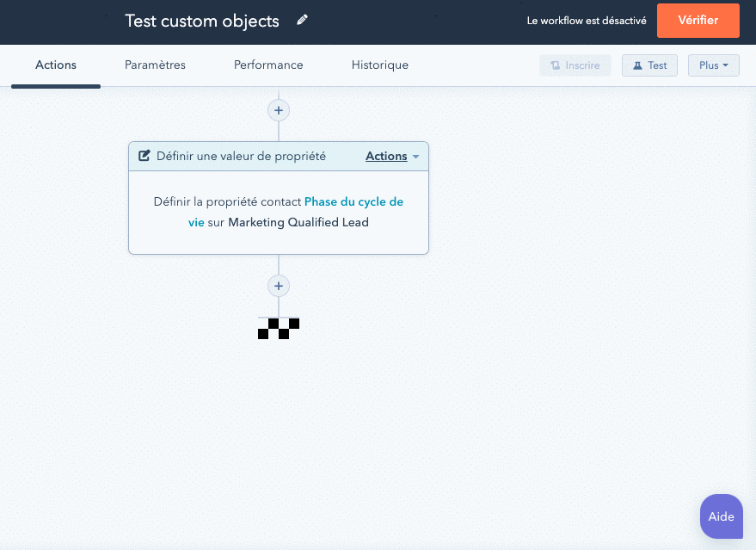Add action above the property value card
Viewport: 756px width, 550px height.
279,110
